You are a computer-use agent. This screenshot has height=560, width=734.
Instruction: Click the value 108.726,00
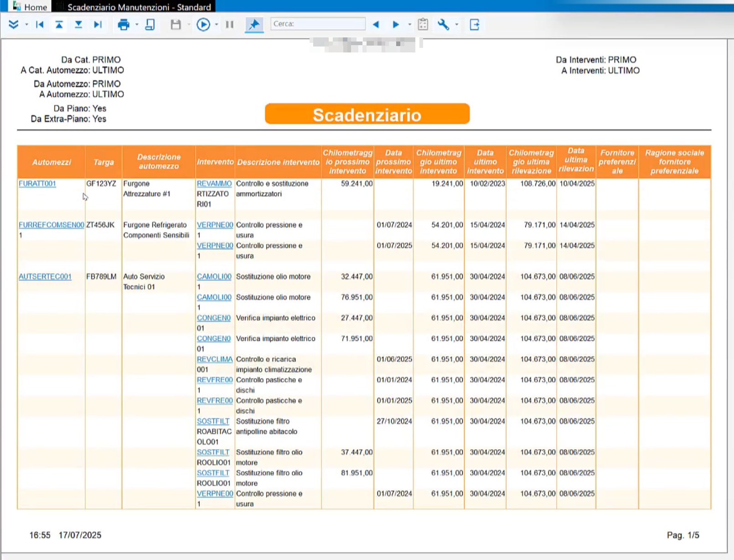tap(538, 183)
